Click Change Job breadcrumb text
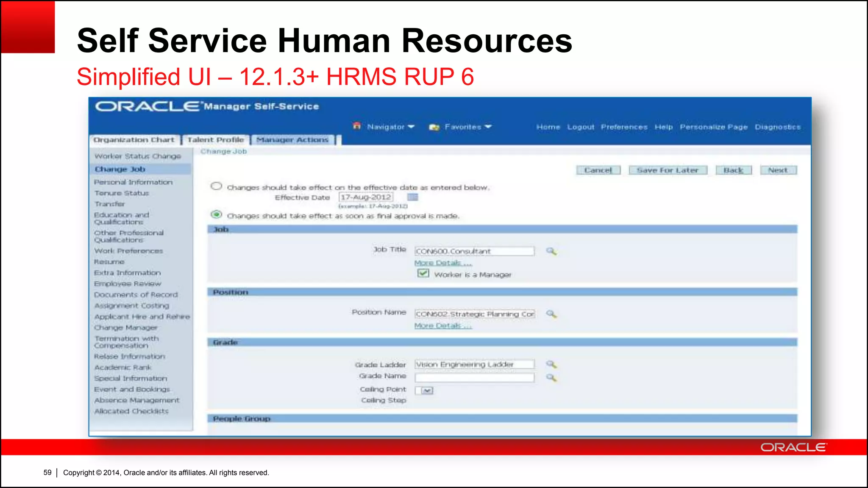The height and width of the screenshot is (488, 868). (223, 152)
